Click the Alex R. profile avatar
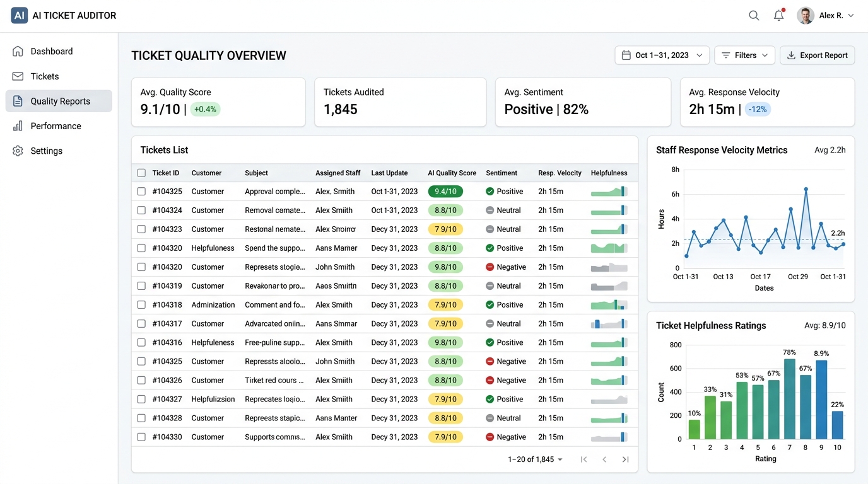Viewport: 868px width, 484px height. 806,16
